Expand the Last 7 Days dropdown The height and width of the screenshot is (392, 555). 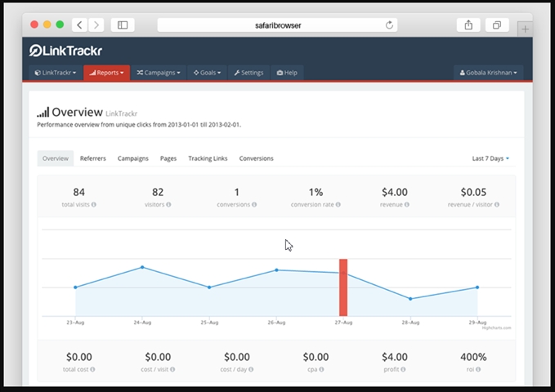(x=490, y=158)
